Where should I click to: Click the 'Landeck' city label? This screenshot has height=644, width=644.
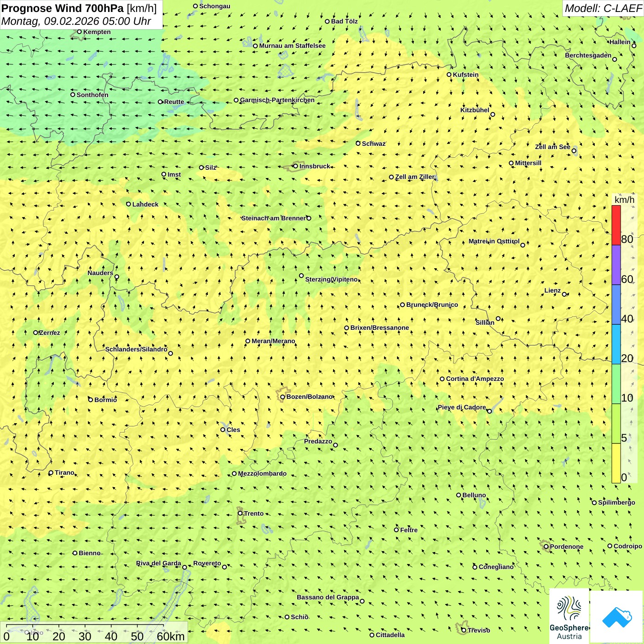click(145, 204)
